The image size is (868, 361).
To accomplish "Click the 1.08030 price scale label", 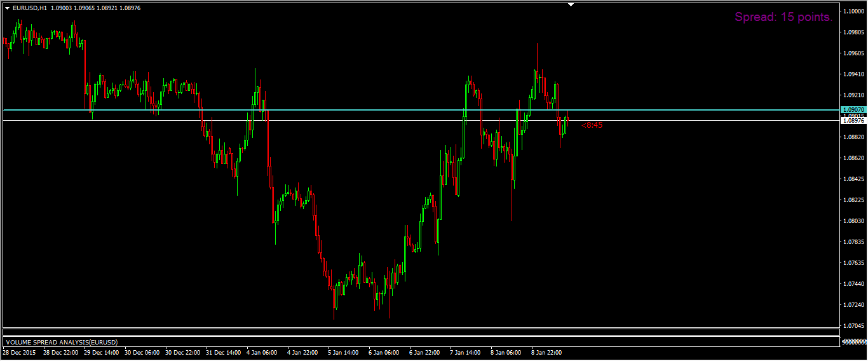I will tap(855, 221).
